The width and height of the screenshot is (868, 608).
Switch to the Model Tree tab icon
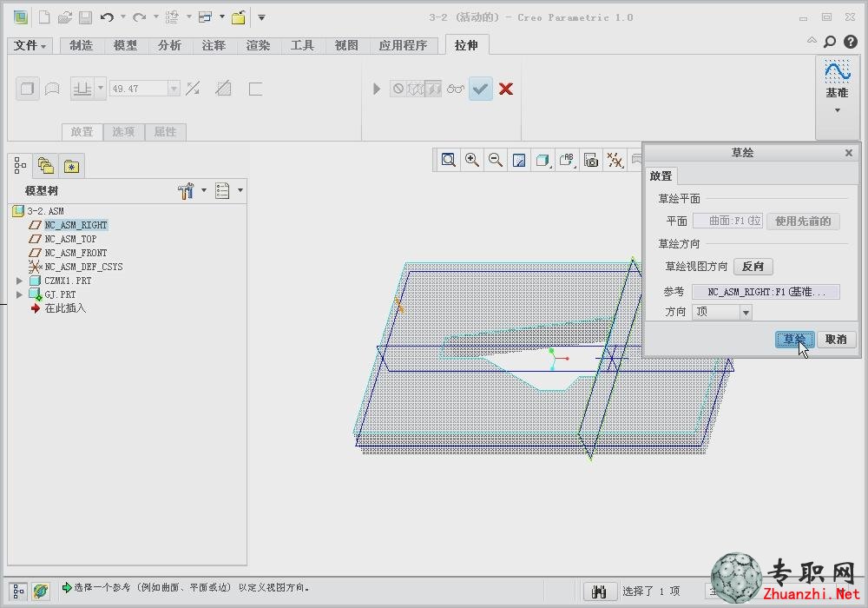coord(21,166)
